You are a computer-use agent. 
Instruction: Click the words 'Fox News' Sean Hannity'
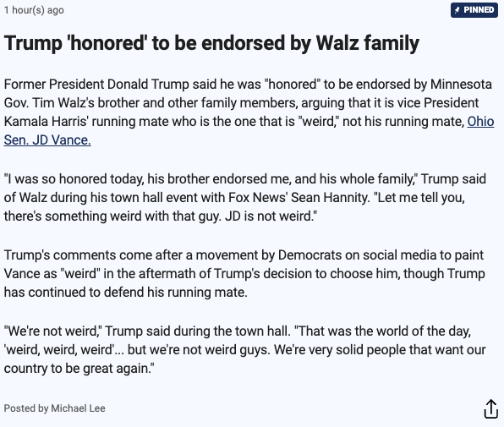[x=299, y=197]
